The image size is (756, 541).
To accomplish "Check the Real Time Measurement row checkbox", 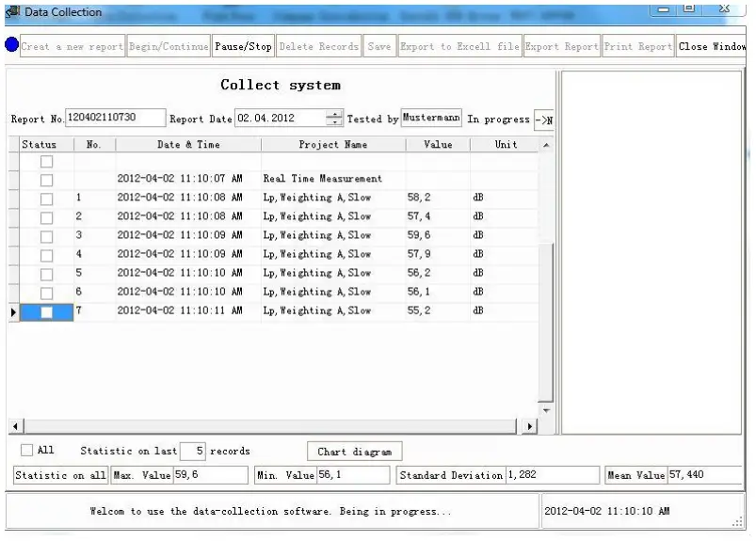I will click(47, 180).
